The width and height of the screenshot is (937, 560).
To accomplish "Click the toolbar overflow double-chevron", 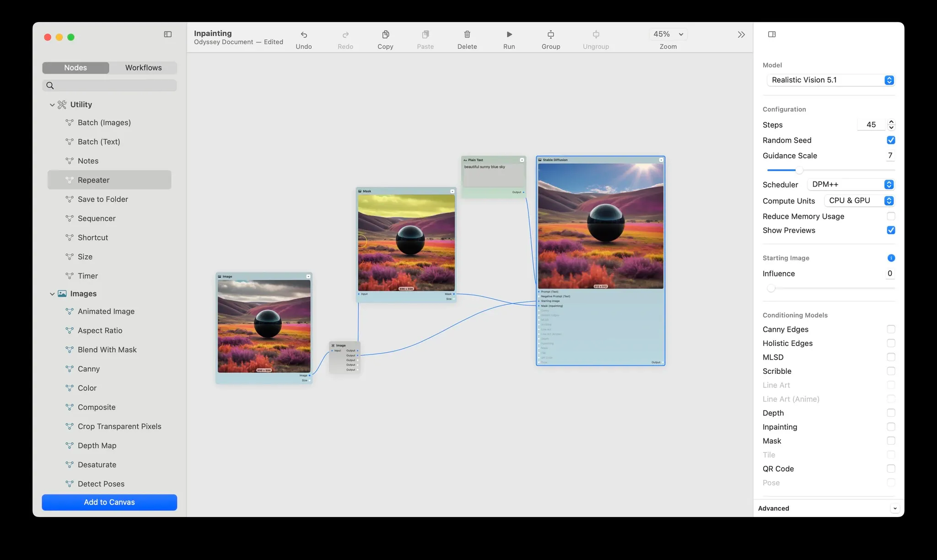I will pyautogui.click(x=741, y=35).
